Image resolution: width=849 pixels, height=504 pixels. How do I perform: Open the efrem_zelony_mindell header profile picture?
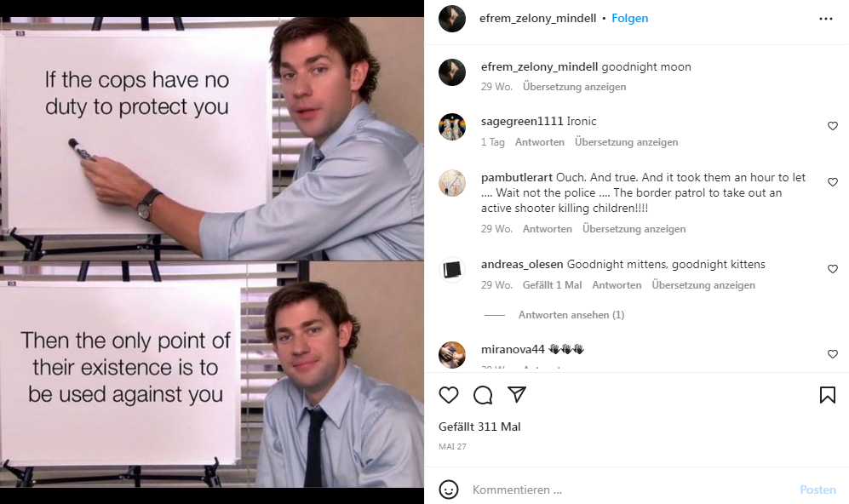click(x=452, y=19)
